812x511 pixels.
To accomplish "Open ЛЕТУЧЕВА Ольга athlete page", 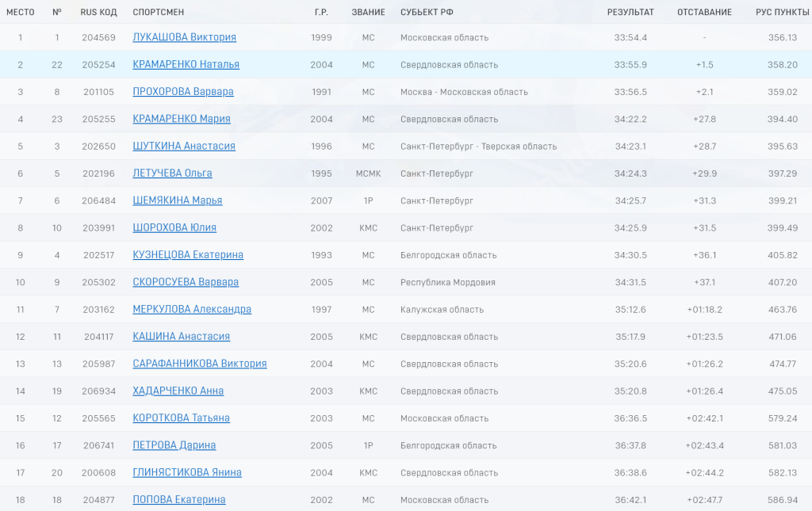I will [x=172, y=174].
